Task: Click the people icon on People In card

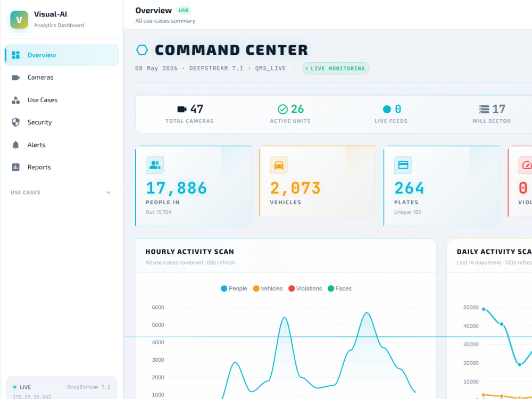Action: tap(155, 165)
